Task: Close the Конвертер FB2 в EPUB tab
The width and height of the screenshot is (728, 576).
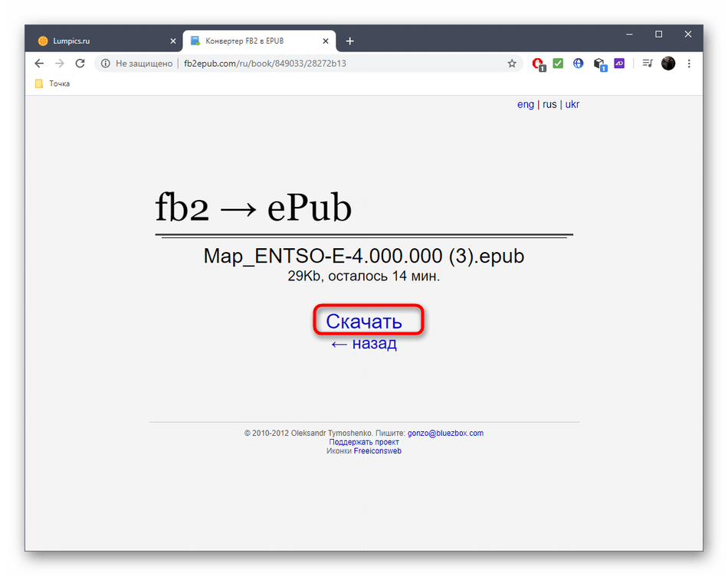Action: [x=326, y=41]
